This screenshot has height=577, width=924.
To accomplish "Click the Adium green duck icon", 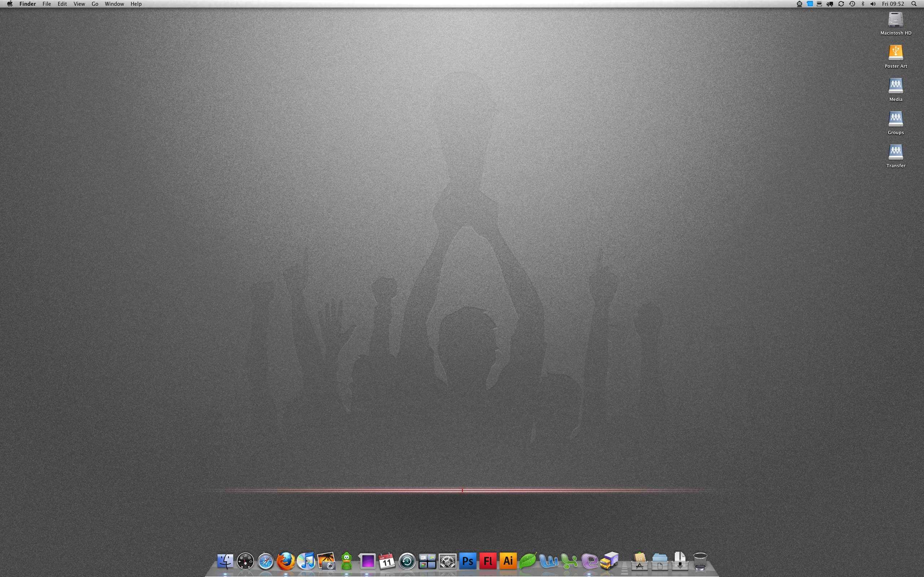I will (x=347, y=561).
